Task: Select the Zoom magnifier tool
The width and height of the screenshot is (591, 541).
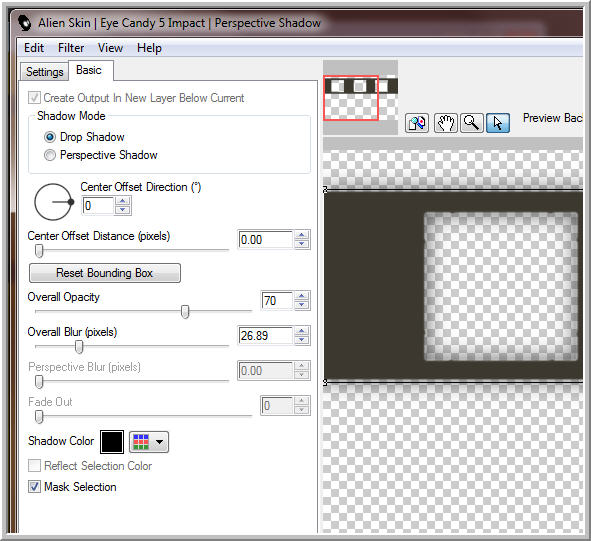Action: (x=472, y=123)
